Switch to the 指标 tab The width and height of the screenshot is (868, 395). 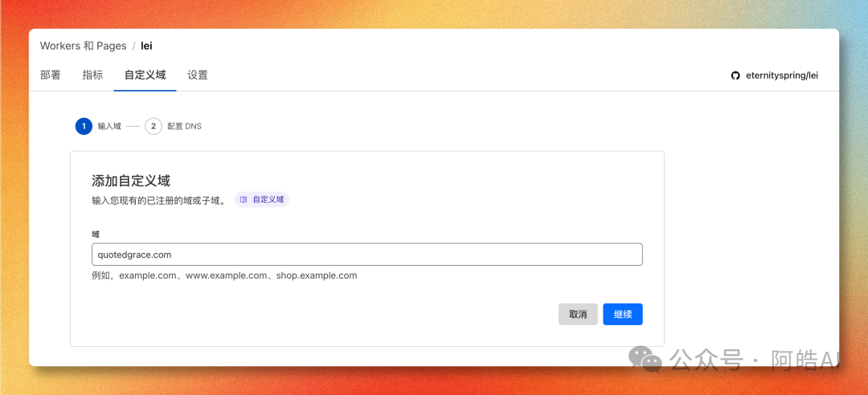click(92, 75)
